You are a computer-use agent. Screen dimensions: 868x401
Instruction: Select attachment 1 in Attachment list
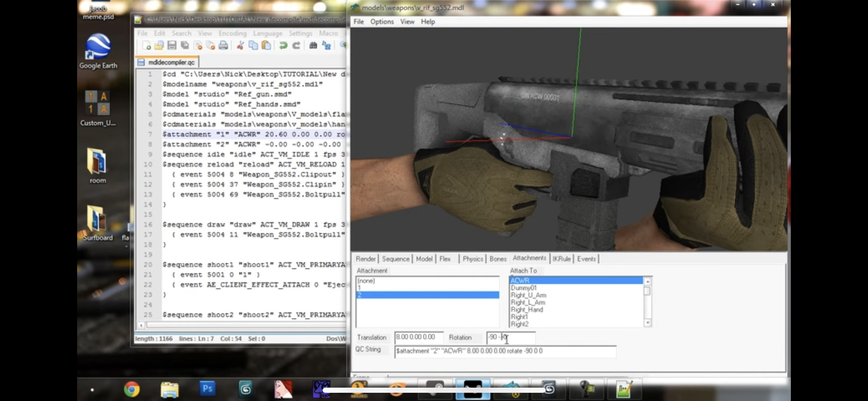pos(427,288)
